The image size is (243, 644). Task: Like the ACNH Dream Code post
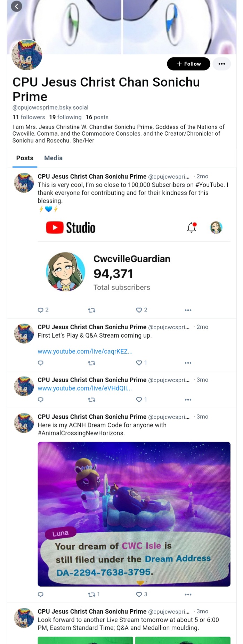pos(141,594)
